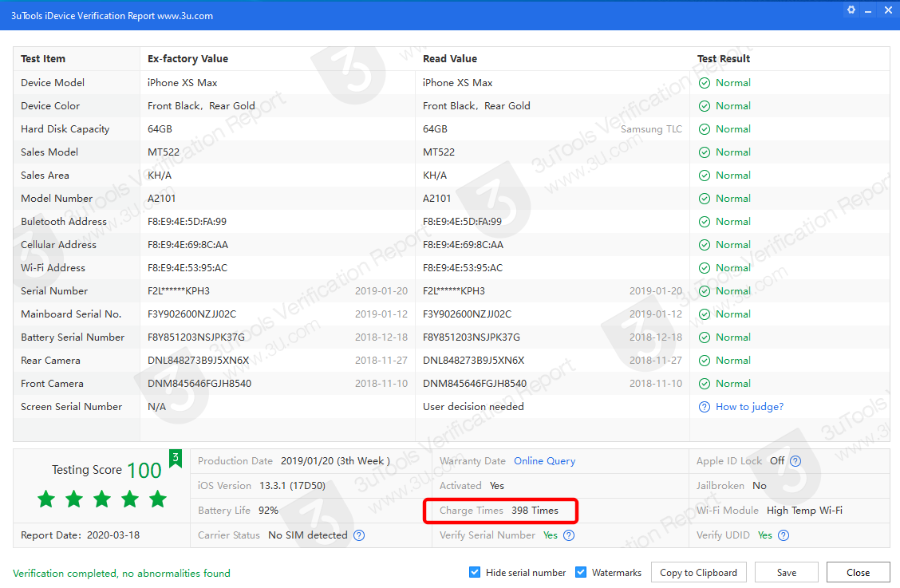Open Online Query for Warranty Date
Viewport: 900px width, 588px height.
click(x=545, y=461)
